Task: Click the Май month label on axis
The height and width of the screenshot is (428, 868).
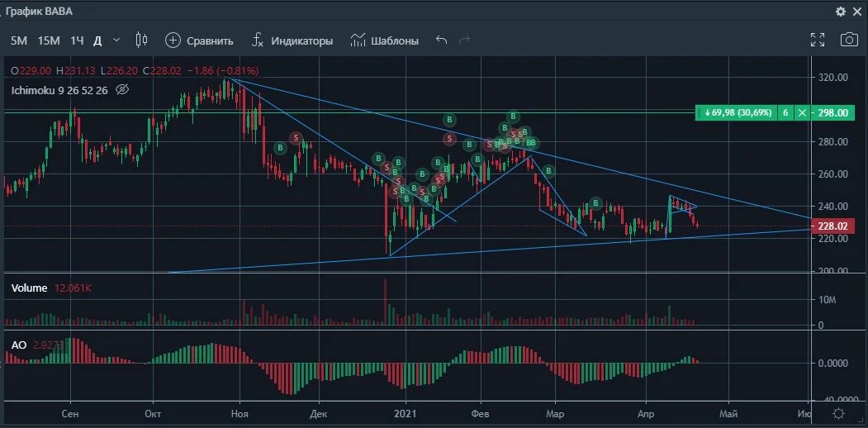Action: coord(728,414)
